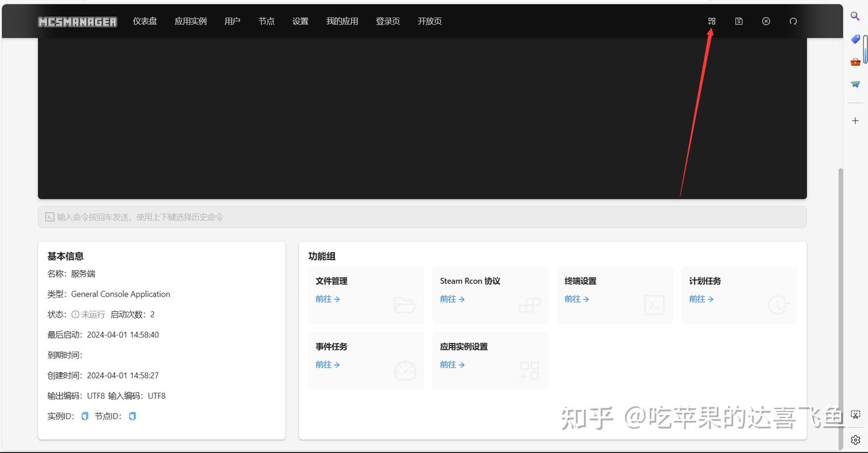
Task: Follow the 前往 link under 事件任务
Action: 328,365
